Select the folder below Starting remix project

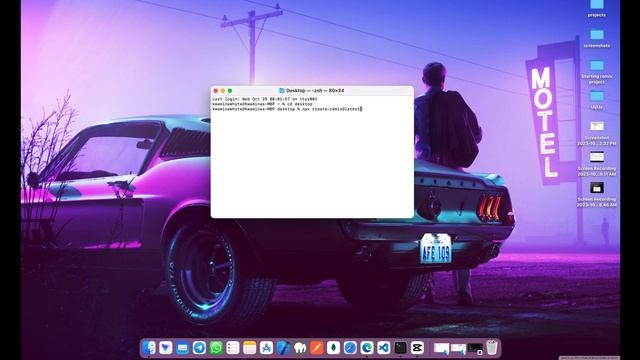[596, 100]
